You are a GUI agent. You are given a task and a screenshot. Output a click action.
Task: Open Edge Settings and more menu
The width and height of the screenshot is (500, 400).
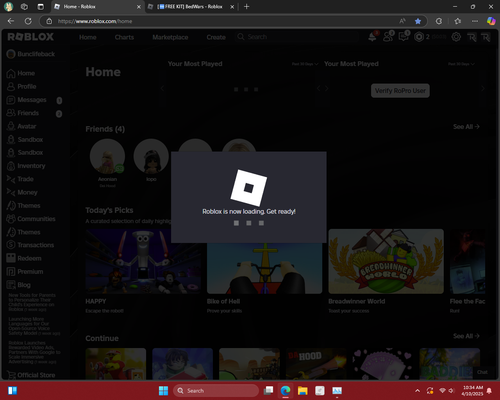point(475,21)
